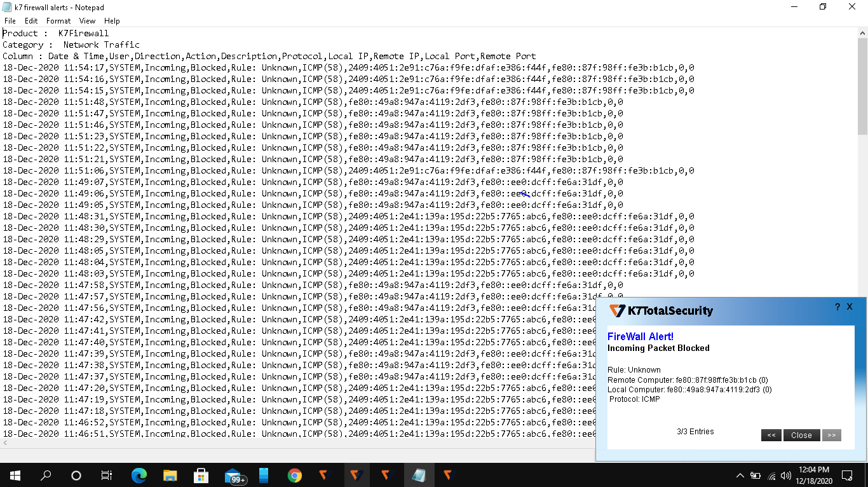Click the 'Column : Date & Time' header line
Image resolution: width=868 pixels, height=487 pixels.
(x=269, y=56)
